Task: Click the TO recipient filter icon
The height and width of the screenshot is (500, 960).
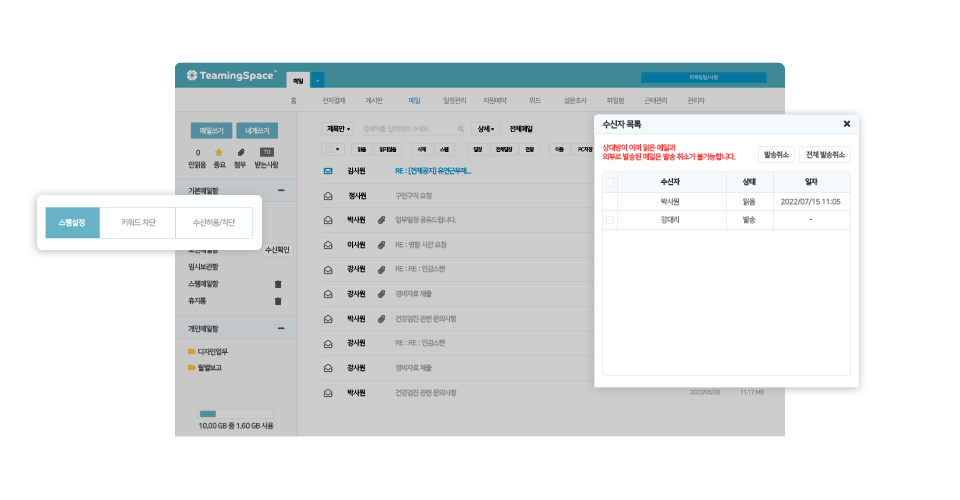Action: (x=266, y=152)
